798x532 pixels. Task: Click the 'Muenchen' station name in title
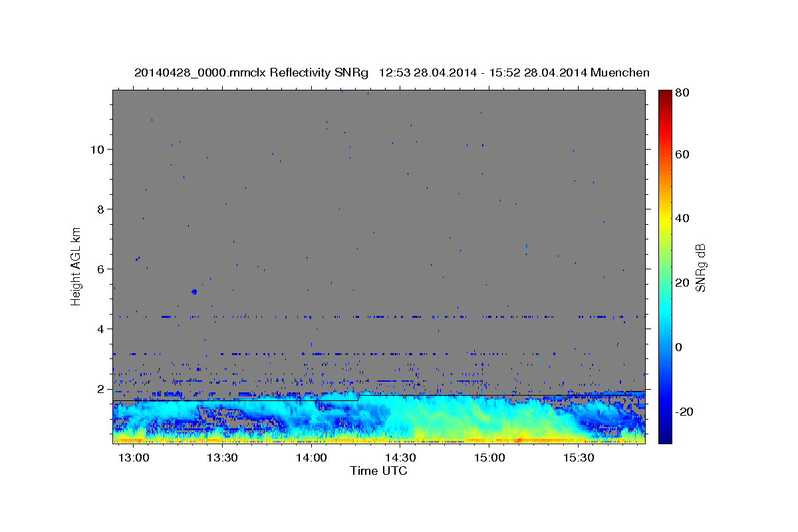[620, 72]
